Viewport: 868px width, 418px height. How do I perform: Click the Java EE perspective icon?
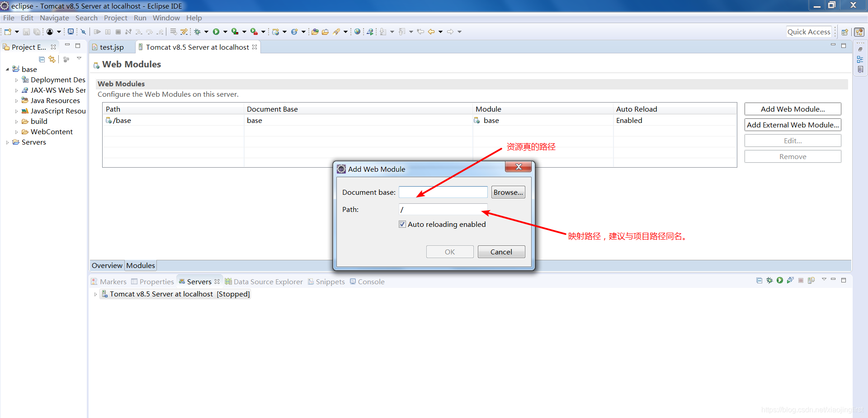[859, 32]
